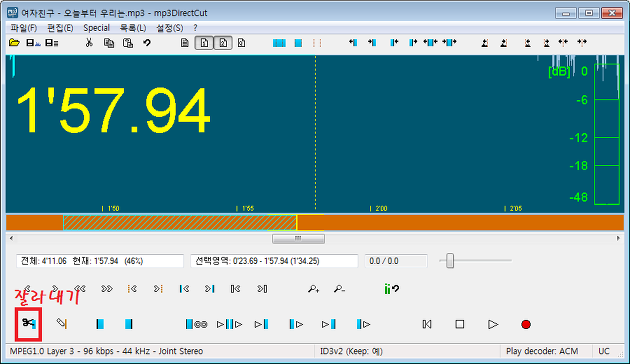Click the bracket-right skip-to-end icon
The image size is (630, 364).
click(x=262, y=288)
